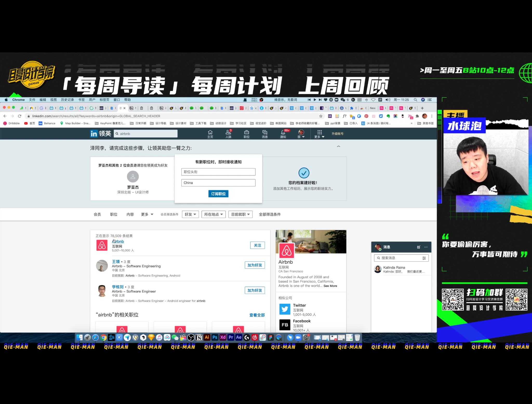532x404 pixels.
Task: Open the 历史记录 menu in menu bar
Action: click(x=67, y=100)
